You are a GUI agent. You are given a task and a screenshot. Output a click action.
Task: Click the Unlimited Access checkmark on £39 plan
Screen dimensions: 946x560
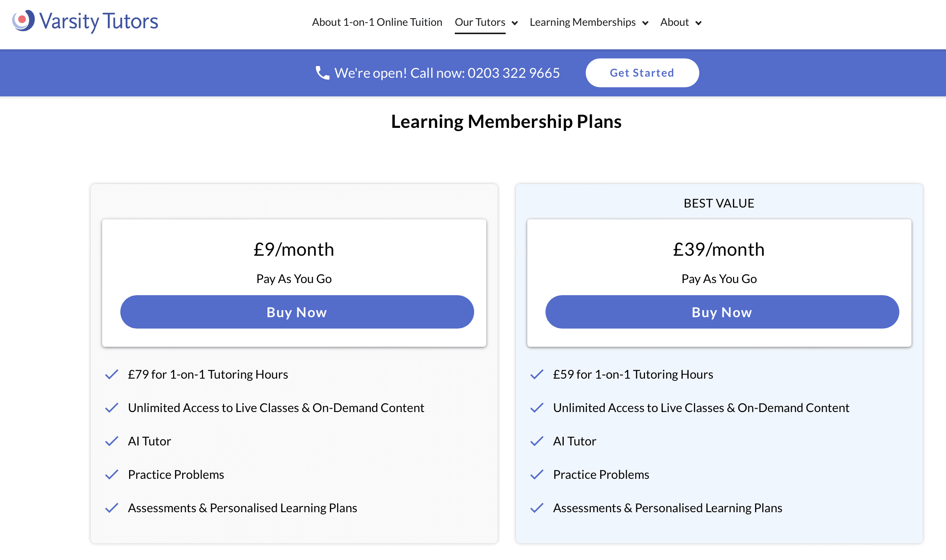537,407
